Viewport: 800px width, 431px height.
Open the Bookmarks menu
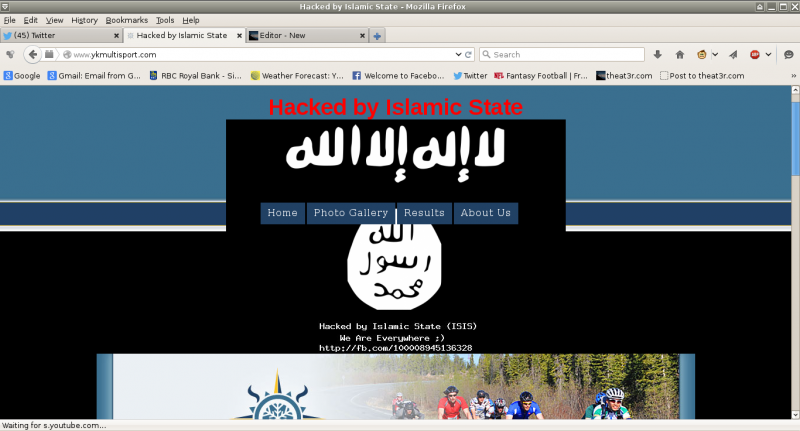pos(127,20)
